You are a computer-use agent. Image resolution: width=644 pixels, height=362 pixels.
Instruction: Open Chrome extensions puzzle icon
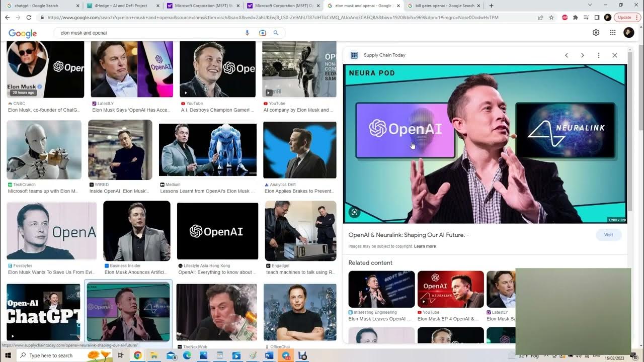(x=576, y=17)
